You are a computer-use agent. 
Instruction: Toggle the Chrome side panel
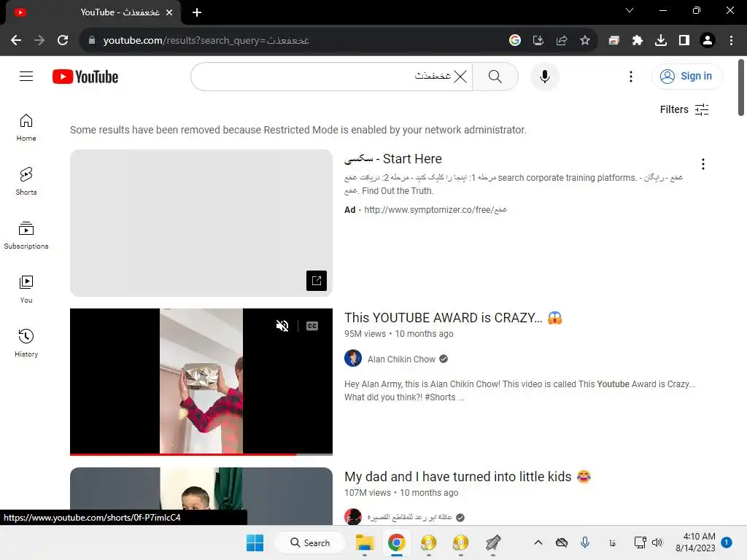click(684, 40)
